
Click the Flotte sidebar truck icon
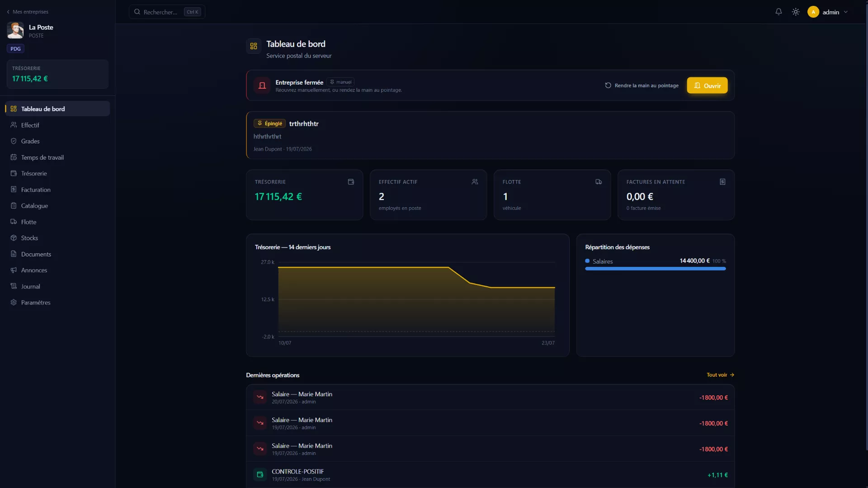pyautogui.click(x=14, y=222)
